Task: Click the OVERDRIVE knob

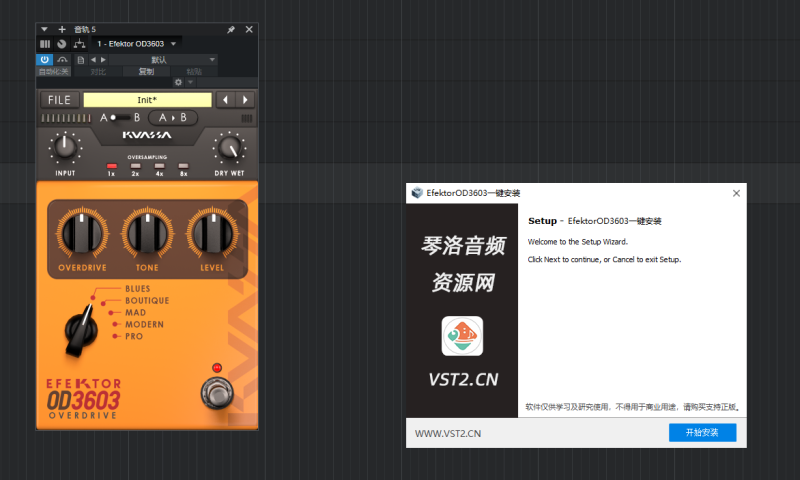Action: point(82,234)
